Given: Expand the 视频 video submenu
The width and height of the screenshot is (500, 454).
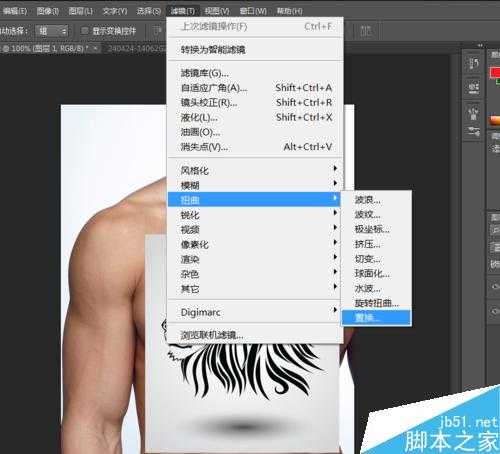Looking at the screenshot, I should click(255, 230).
